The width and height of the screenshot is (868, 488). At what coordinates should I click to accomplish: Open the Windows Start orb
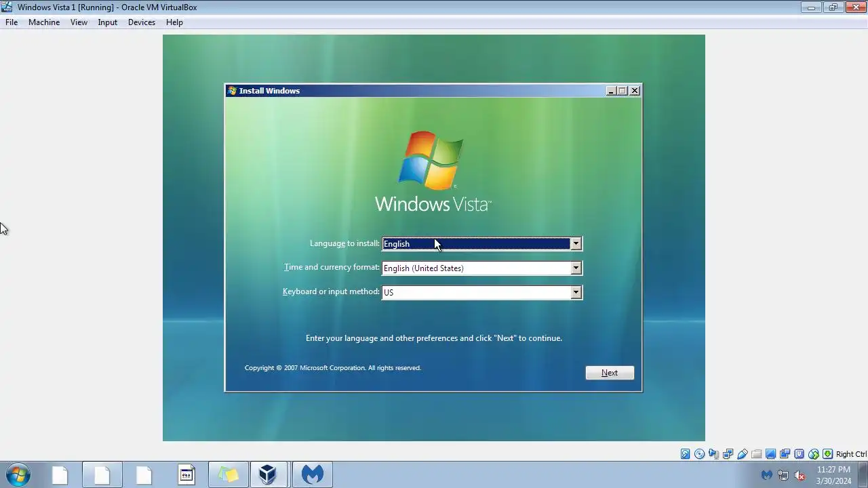(18, 474)
